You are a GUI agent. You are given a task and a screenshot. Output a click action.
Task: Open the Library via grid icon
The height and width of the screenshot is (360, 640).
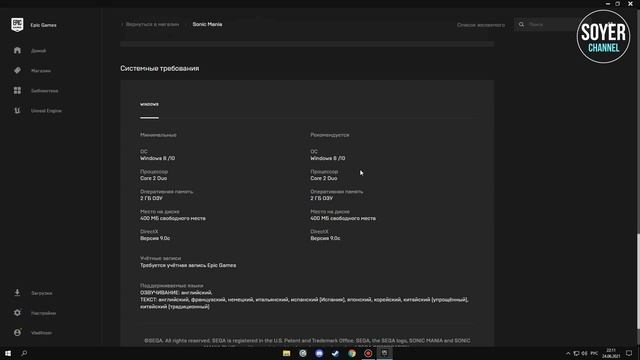pos(17,91)
